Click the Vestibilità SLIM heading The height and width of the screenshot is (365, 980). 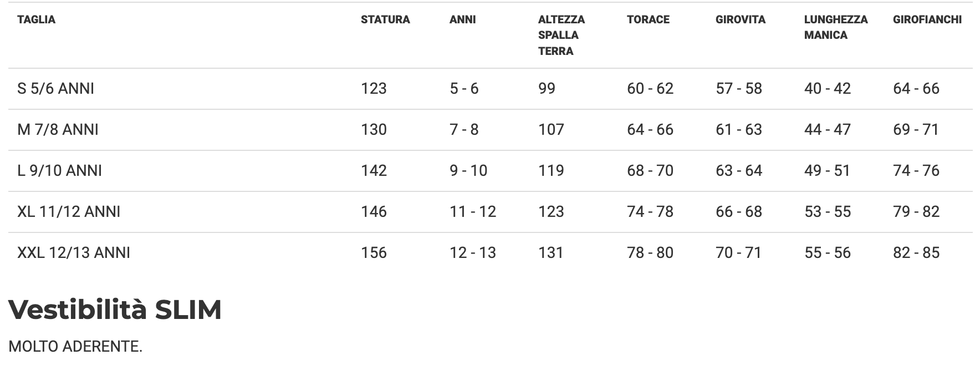click(115, 310)
